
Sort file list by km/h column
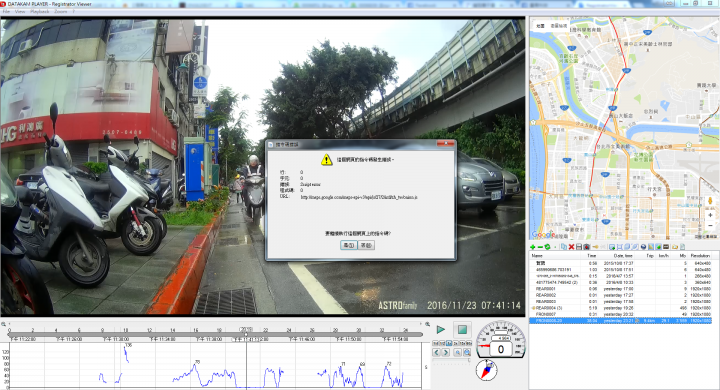tap(664, 256)
